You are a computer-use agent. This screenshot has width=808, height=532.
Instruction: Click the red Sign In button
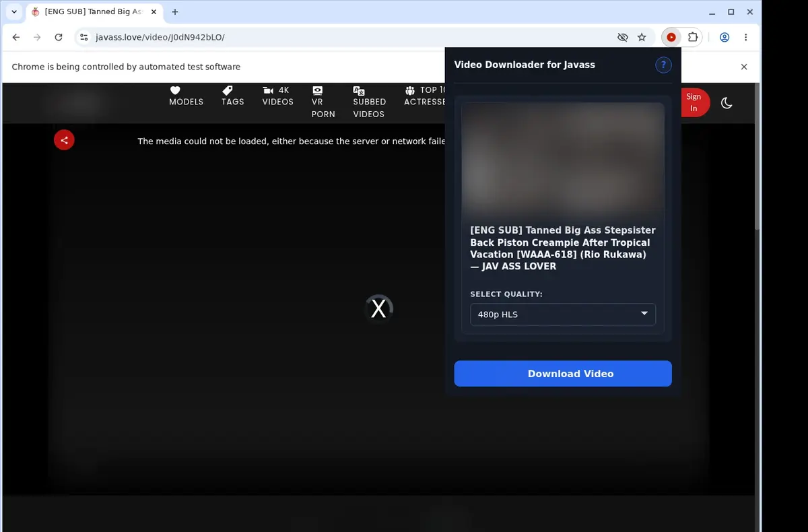tap(694, 102)
